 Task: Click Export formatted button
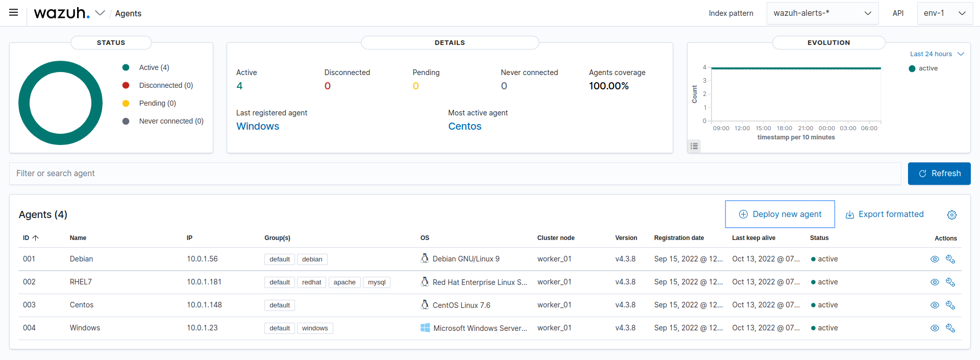(x=885, y=214)
